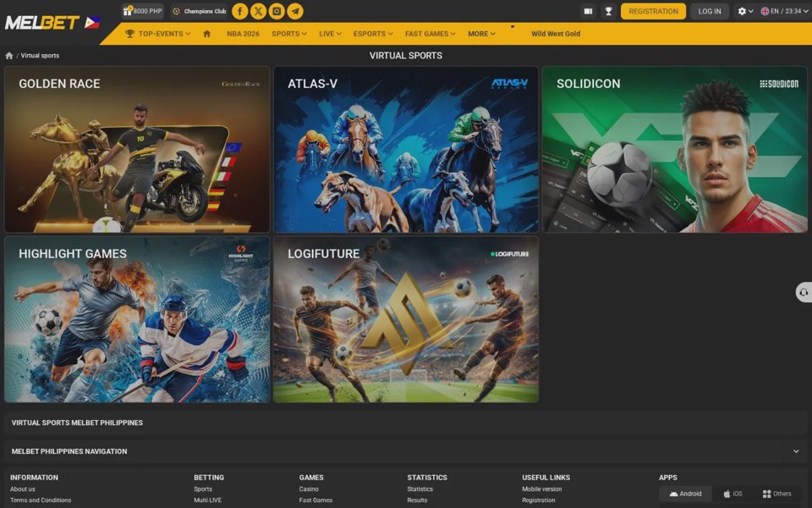This screenshot has width=812, height=508.
Task: Open the trophy icon in the top header
Action: coord(608,11)
